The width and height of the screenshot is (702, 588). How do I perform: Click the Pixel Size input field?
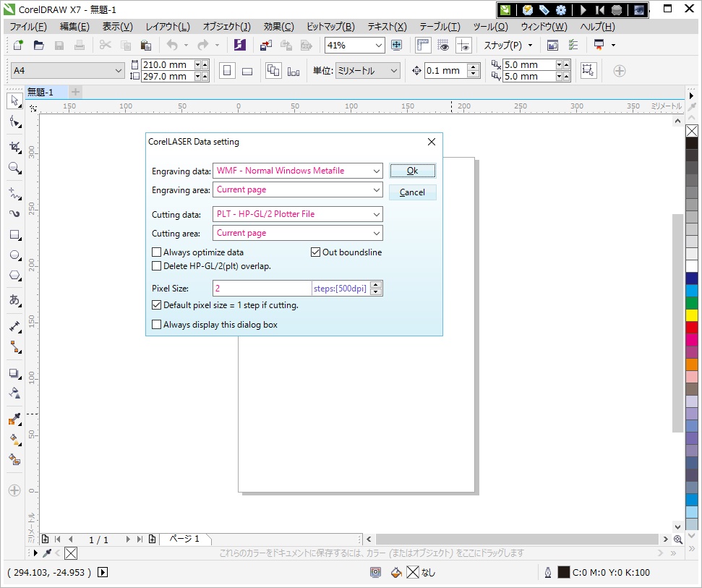pos(262,289)
